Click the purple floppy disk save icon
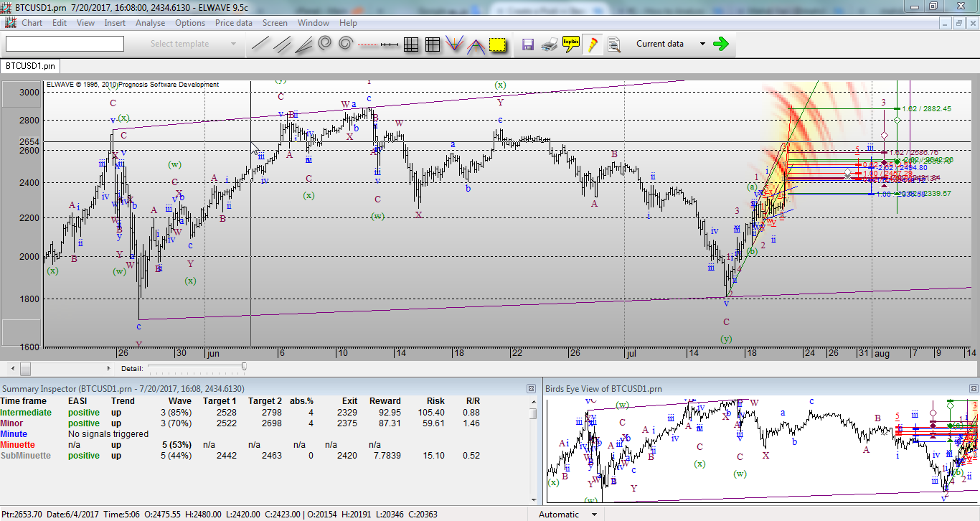980x521 pixels. coord(528,44)
